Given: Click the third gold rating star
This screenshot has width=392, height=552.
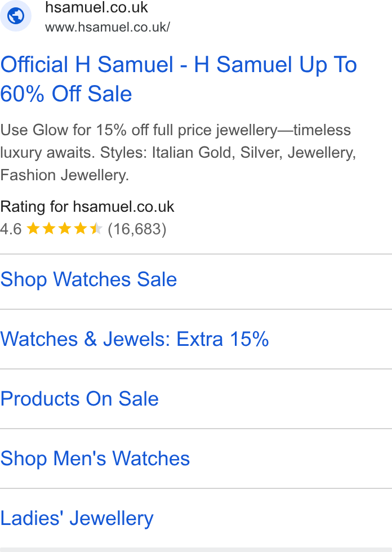Looking at the screenshot, I should [x=65, y=229].
